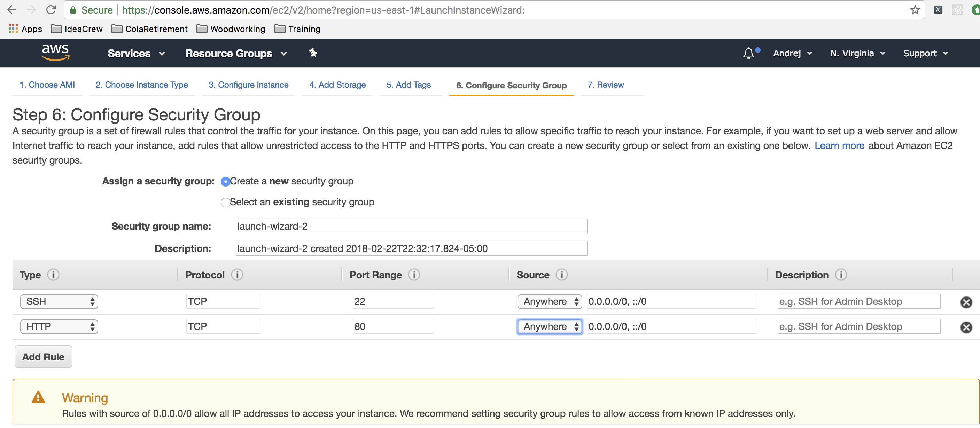This screenshot has width=980, height=428.
Task: Click the Security group name field
Action: click(x=411, y=226)
